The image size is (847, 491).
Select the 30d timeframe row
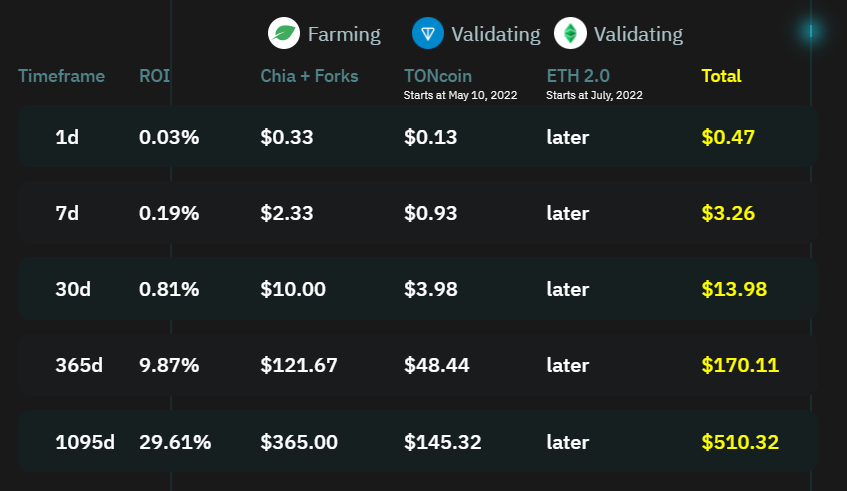point(73,289)
